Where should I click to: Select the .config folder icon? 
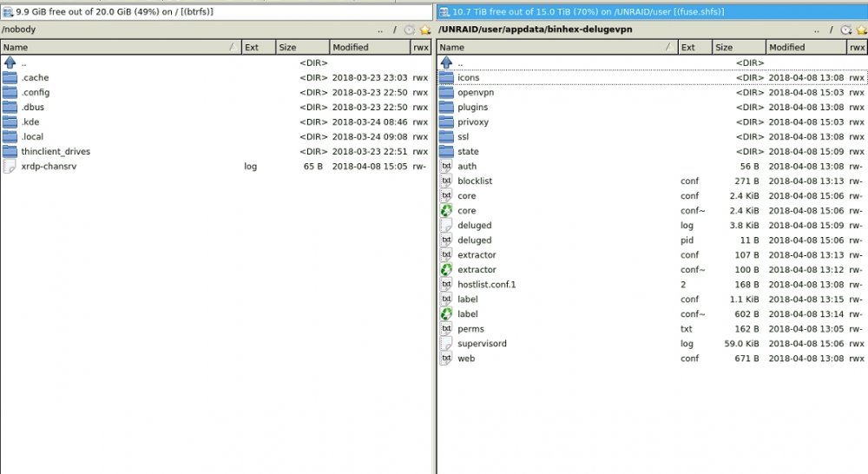pyautogui.click(x=10, y=93)
